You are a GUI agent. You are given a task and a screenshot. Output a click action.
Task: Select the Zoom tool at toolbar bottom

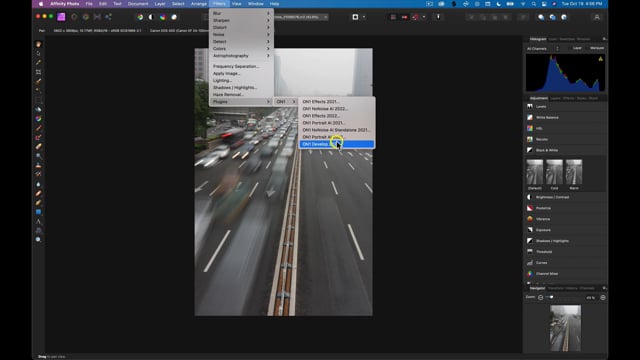click(x=38, y=240)
